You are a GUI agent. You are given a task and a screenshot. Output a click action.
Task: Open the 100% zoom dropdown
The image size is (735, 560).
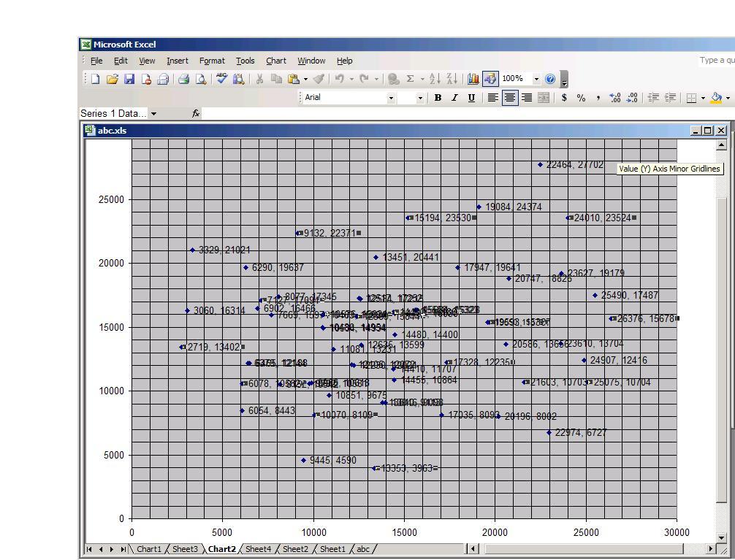536,79
